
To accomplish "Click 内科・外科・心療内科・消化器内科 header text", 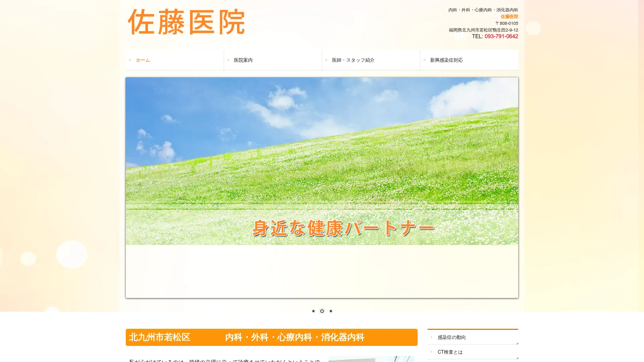I will tap(483, 10).
